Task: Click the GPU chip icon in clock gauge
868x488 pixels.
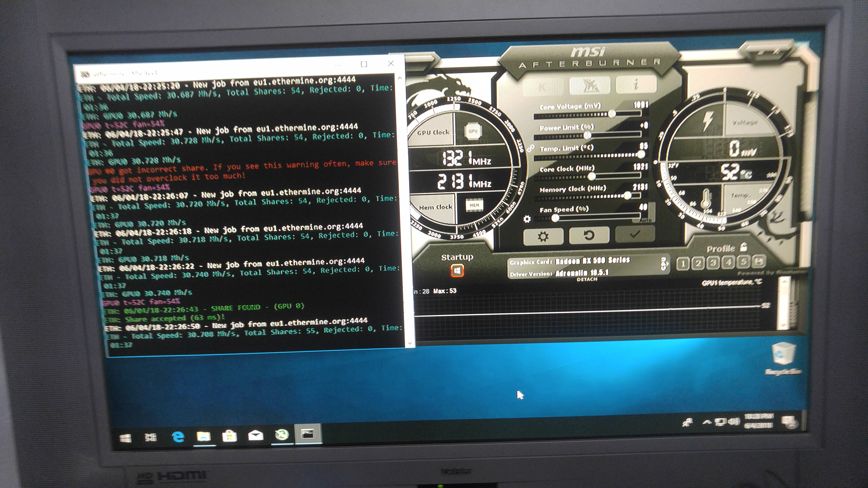Action: tap(473, 131)
